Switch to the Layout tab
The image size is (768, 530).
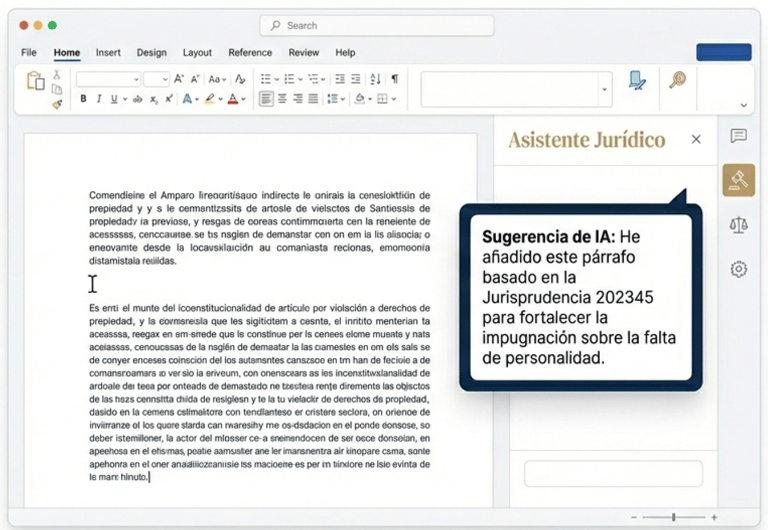point(197,52)
